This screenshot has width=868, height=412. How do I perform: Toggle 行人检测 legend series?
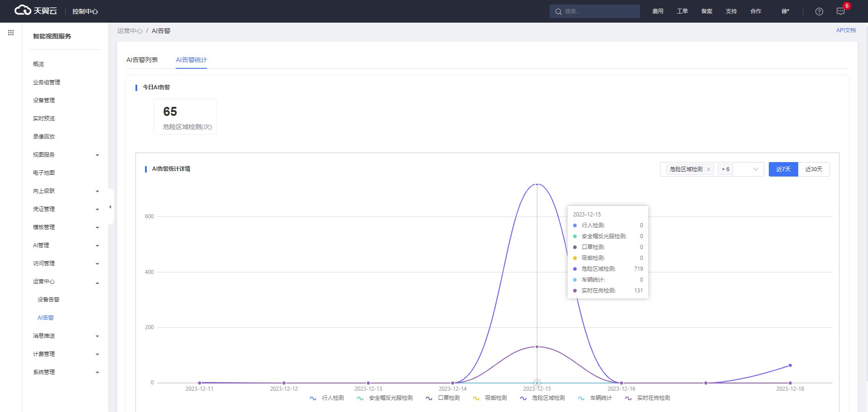327,398
